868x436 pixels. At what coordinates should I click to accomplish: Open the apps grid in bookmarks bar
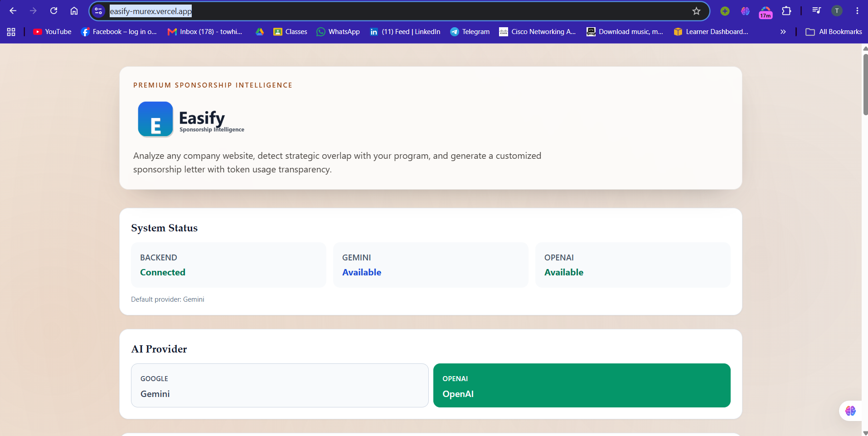click(x=11, y=32)
